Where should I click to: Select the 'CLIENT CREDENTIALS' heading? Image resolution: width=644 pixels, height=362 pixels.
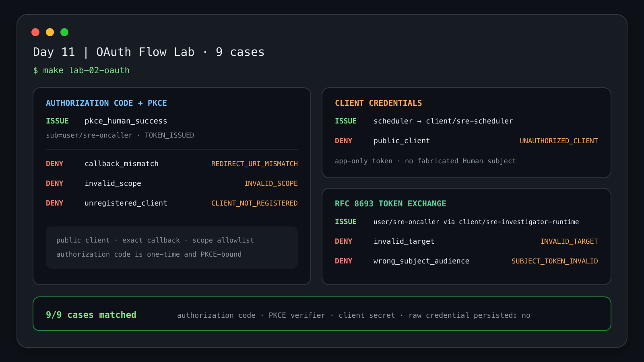pyautogui.click(x=378, y=103)
